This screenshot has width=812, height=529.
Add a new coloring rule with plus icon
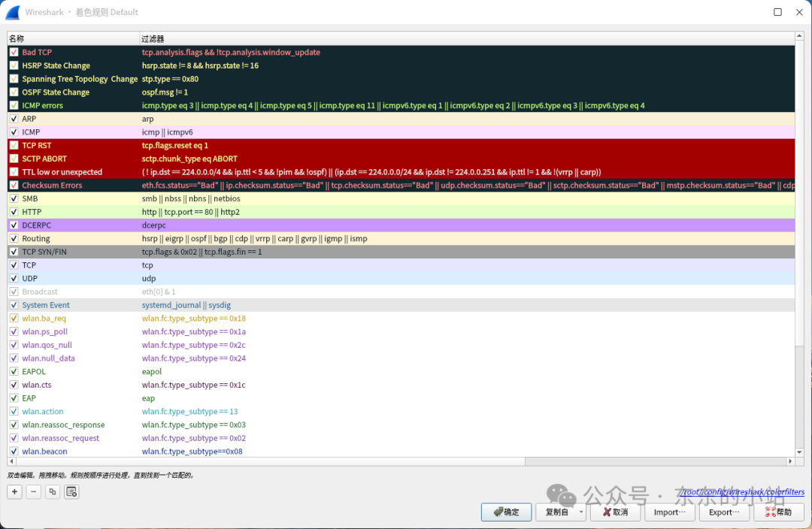[x=14, y=491]
